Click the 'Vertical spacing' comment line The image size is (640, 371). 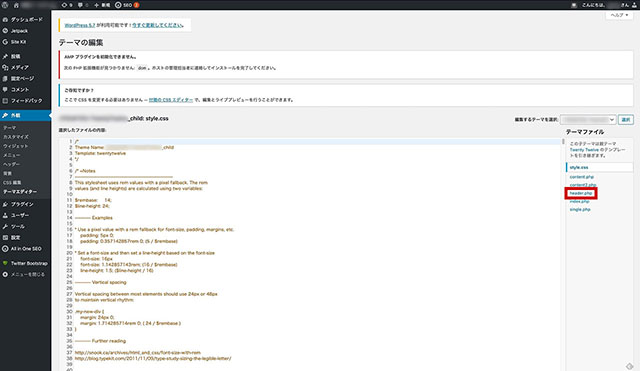pyautogui.click(x=100, y=282)
